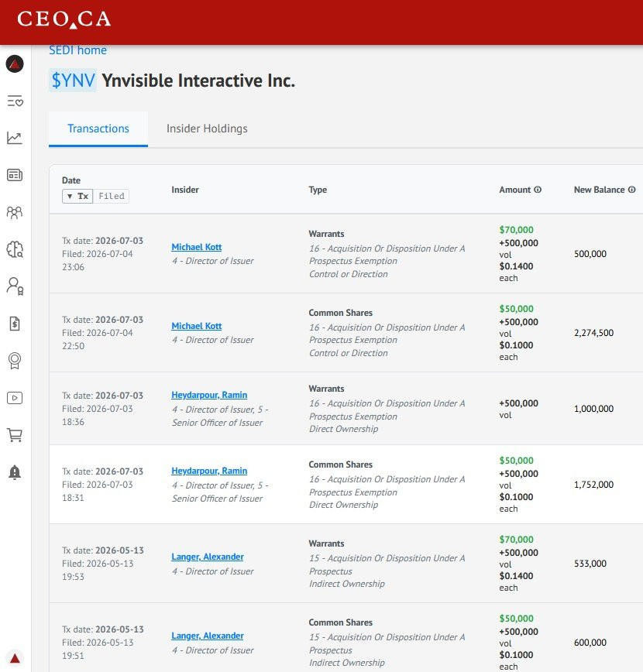The image size is (643, 672).
Task: Open the dollar document sidebar icon
Action: click(15, 324)
